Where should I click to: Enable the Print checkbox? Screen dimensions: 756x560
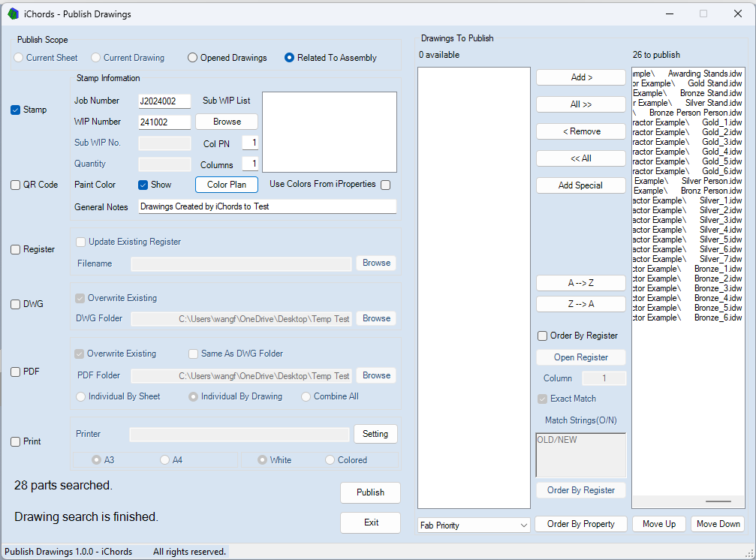pos(26,441)
